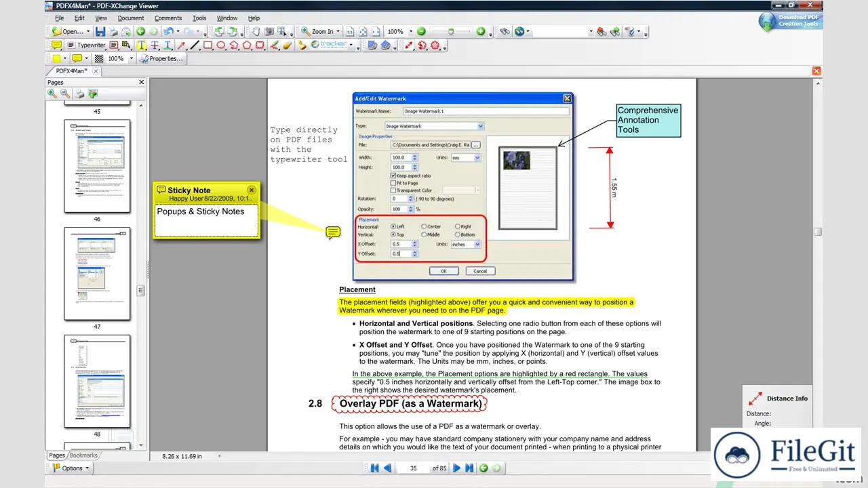Click the sticky note comment icon on the page

(x=332, y=232)
